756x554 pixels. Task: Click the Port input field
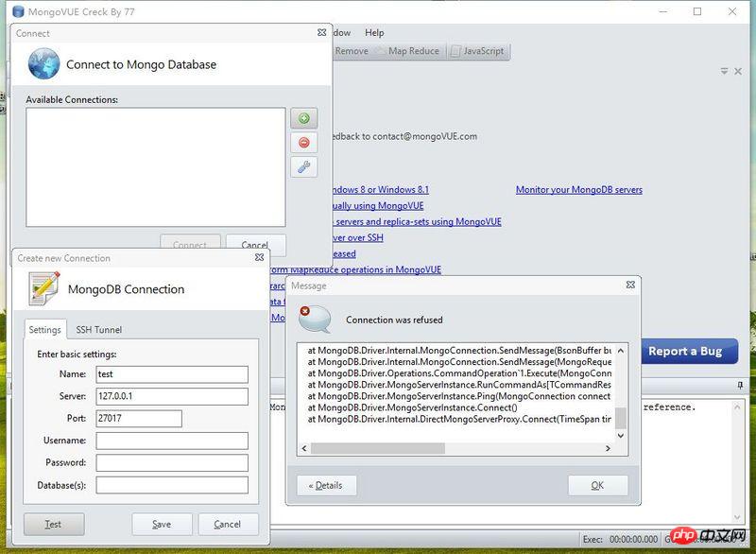[x=139, y=419]
